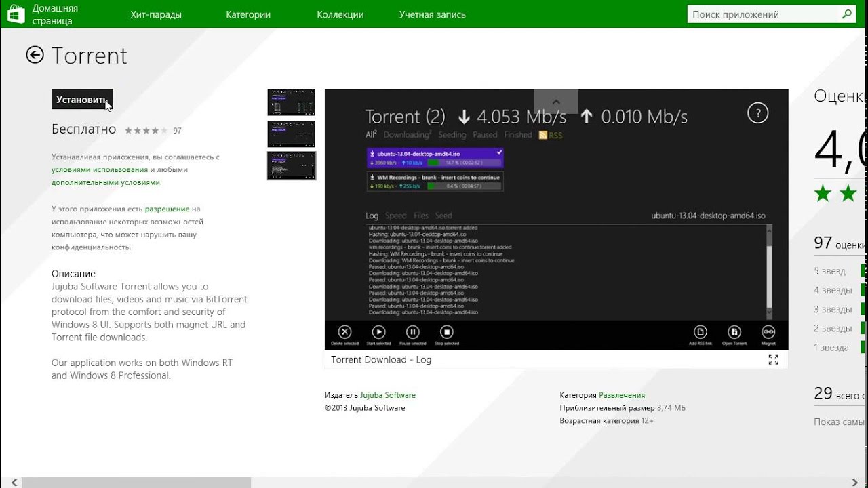
Task: Open дополнительными условиями link
Action: pos(106,182)
